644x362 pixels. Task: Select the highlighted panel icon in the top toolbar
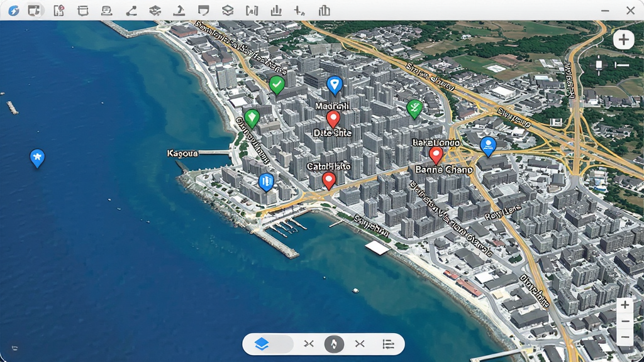coord(35,11)
